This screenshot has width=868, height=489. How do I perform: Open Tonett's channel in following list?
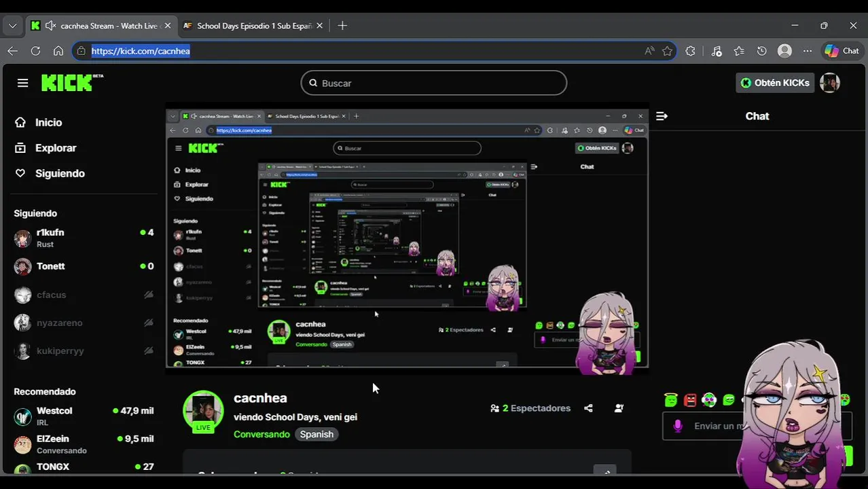[x=84, y=266]
